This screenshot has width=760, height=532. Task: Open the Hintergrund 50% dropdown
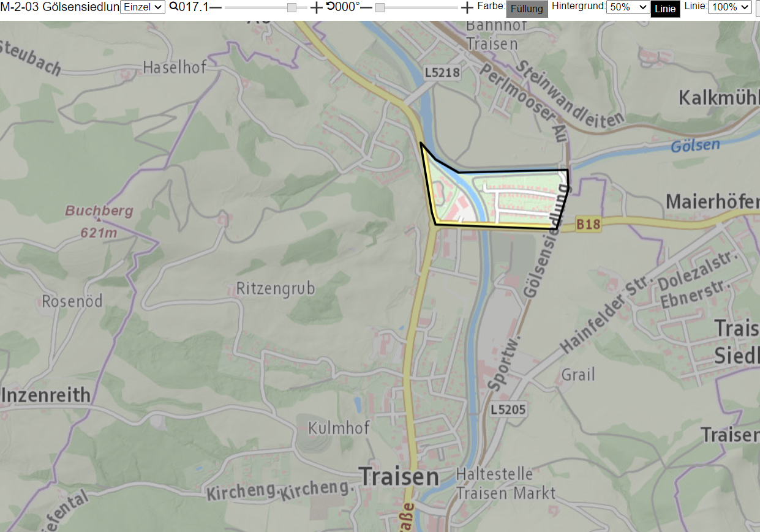click(x=628, y=7)
